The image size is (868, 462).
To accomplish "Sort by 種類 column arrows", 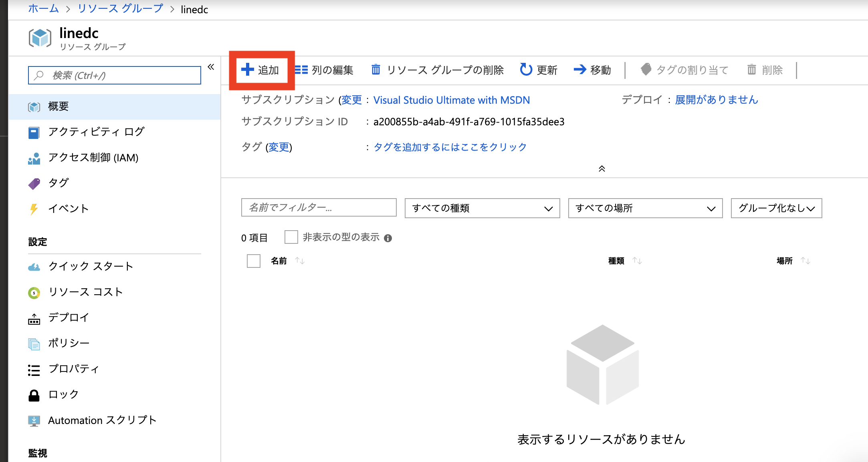I will coord(637,261).
